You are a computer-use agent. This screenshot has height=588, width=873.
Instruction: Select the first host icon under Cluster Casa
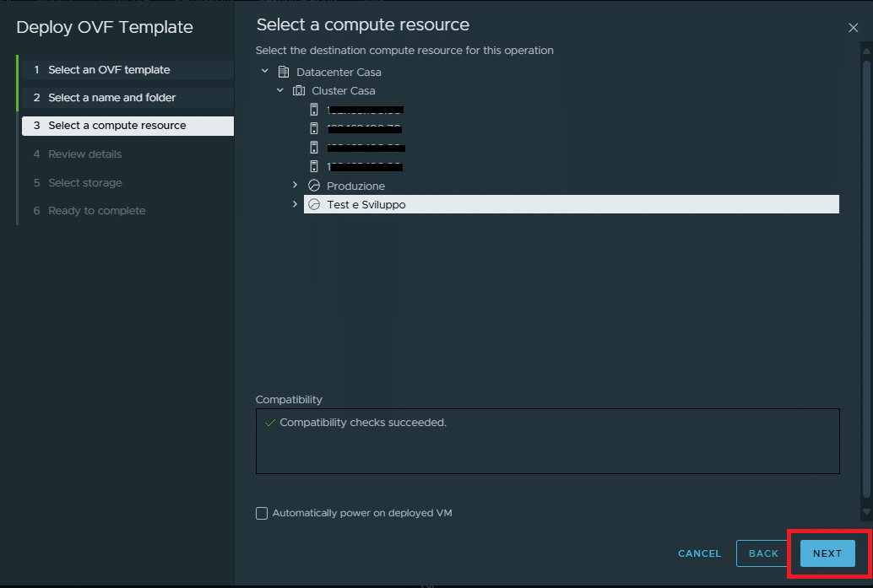click(x=314, y=110)
